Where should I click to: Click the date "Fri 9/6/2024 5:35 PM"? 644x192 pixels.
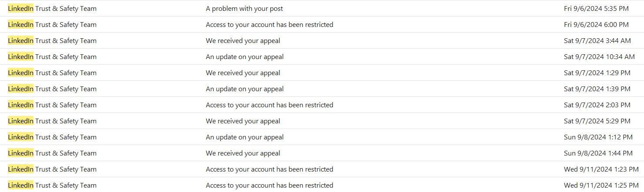596,9
